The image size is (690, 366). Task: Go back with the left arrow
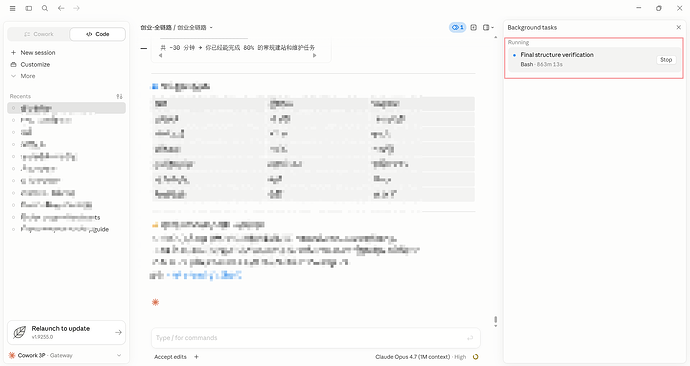coord(61,8)
